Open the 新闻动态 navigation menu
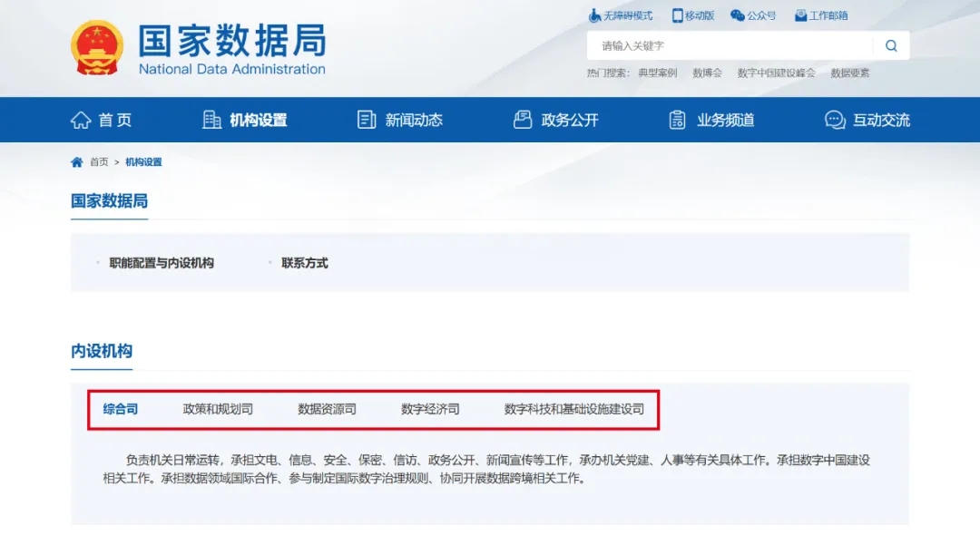The image size is (980, 535). tap(400, 120)
